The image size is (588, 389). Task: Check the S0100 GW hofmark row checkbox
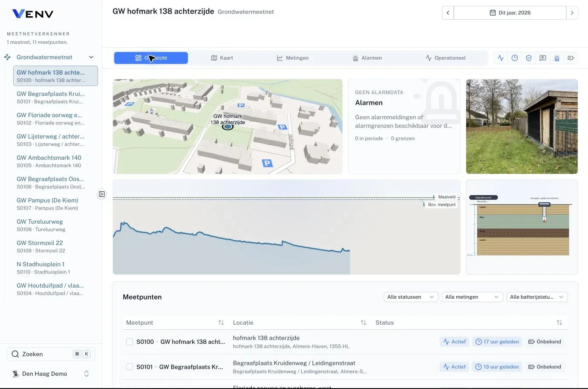coord(130,342)
